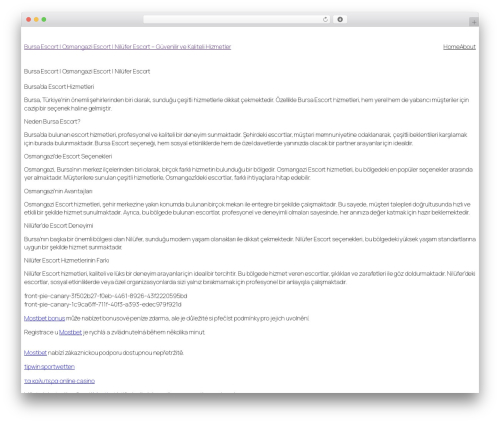Open the Bursa Escort site title link
Image resolution: width=500 pixels, height=423 pixels.
click(x=127, y=47)
